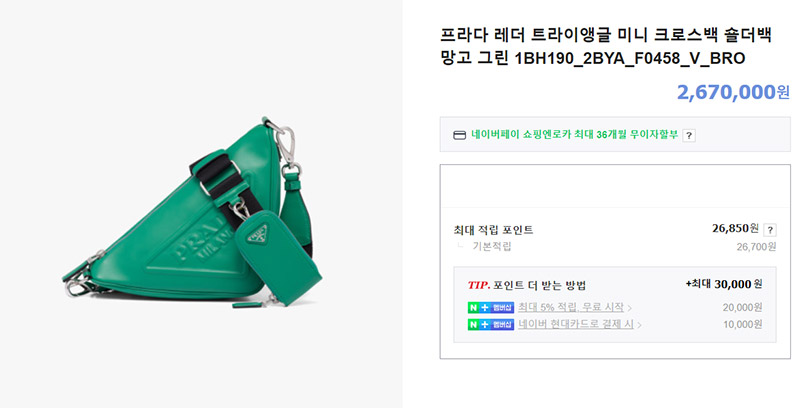The height and width of the screenshot is (408, 800).
Task: Click the 최대 적립 포인트 label
Action: point(493,230)
